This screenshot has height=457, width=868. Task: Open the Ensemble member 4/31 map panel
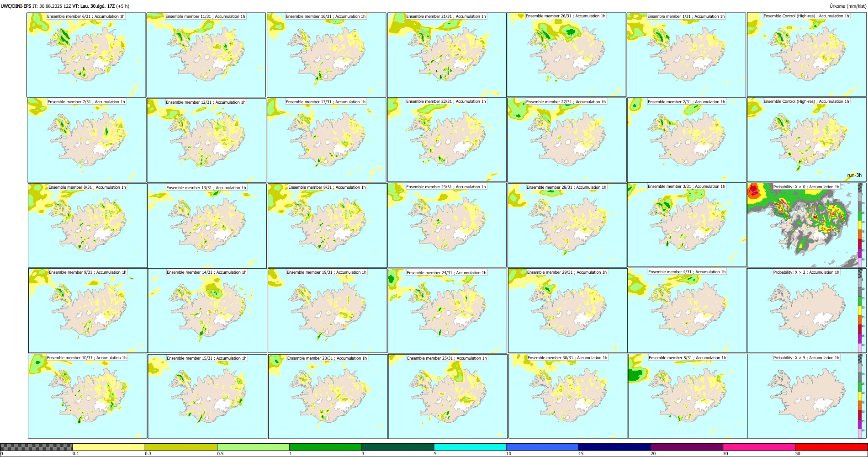point(687,310)
